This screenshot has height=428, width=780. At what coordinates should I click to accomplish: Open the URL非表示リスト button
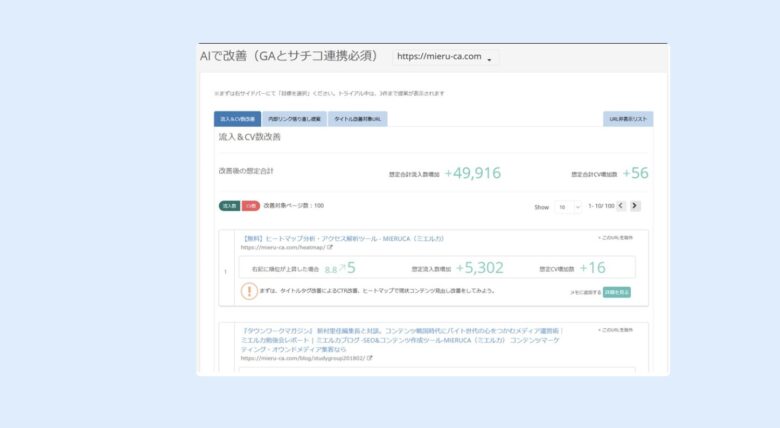click(x=628, y=119)
